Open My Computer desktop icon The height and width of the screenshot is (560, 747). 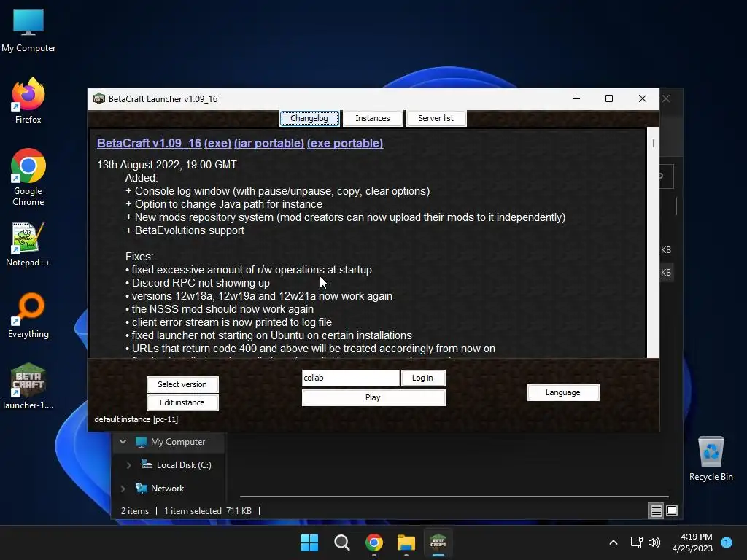[x=28, y=29]
